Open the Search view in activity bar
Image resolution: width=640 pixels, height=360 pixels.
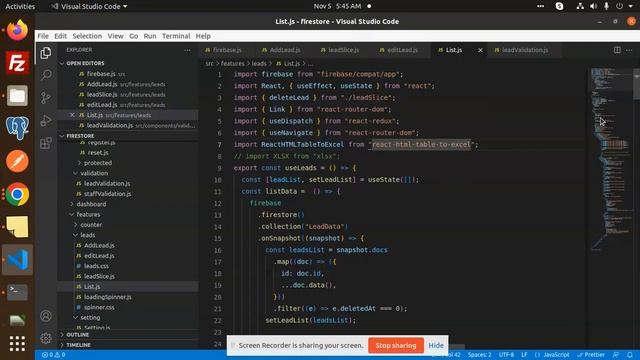tap(46, 75)
